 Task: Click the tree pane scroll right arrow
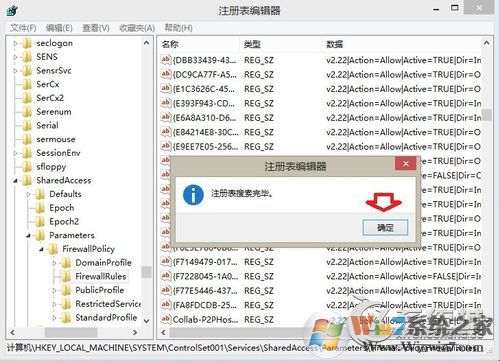pyautogui.click(x=135, y=332)
